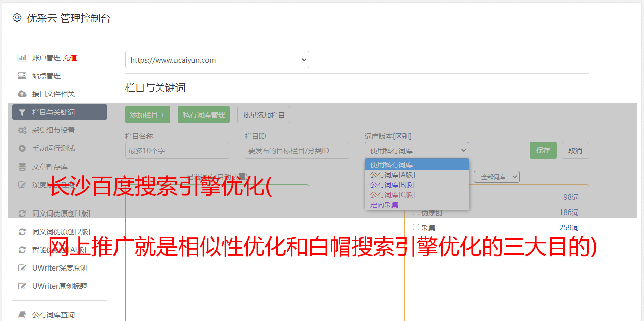644x321 pixels.
Task: Click the database icon for 文章暂存库
Action: (22, 167)
